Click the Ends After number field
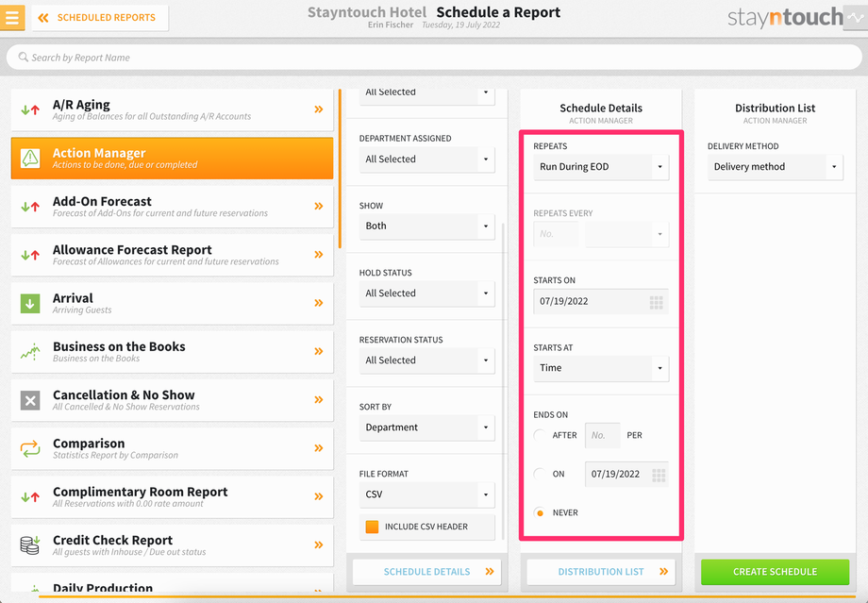Viewport: 868px width, 603px height. pos(602,435)
